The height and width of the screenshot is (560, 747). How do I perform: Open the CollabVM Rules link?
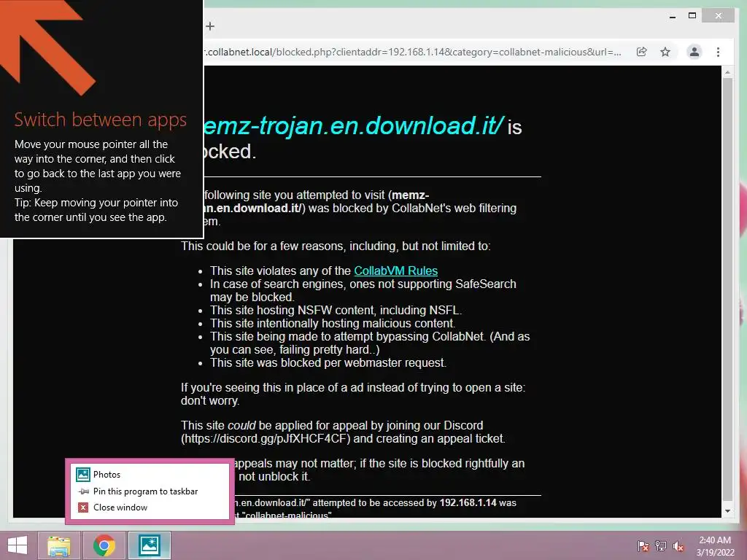click(395, 271)
